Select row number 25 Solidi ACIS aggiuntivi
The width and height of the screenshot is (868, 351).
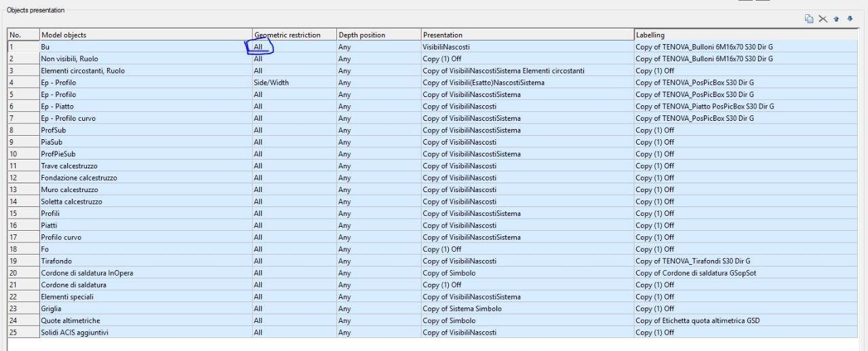pos(433,333)
